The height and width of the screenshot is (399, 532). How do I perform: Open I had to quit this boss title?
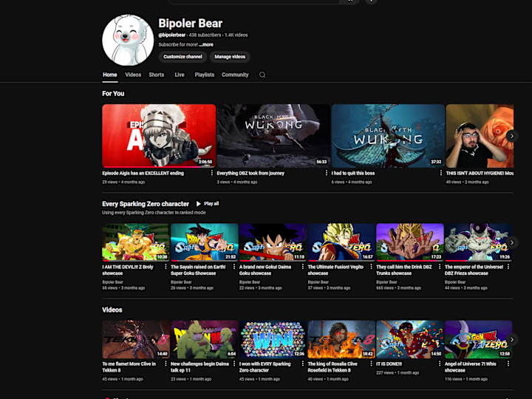(353, 174)
